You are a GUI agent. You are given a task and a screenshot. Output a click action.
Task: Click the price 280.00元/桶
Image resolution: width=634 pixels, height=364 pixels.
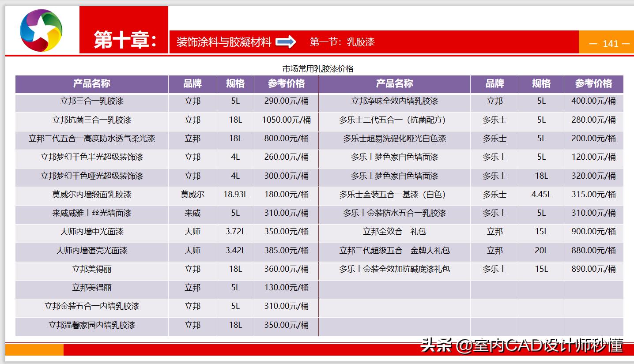pos(593,120)
